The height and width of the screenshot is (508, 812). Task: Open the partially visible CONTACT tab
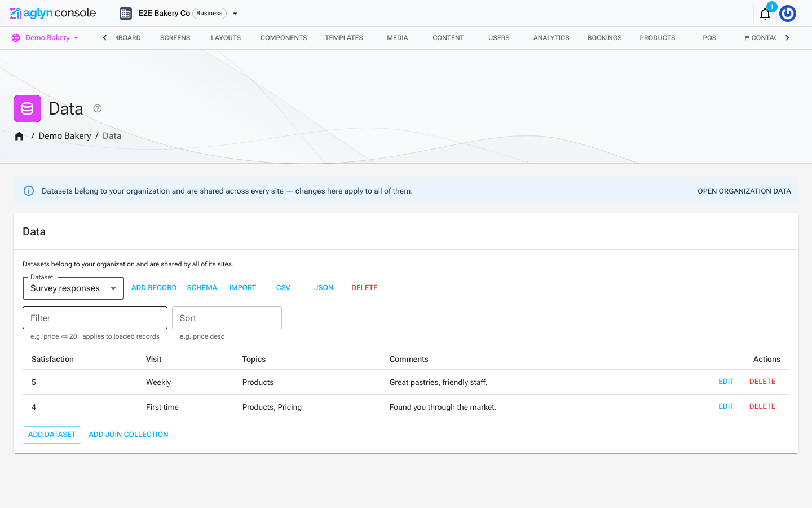tap(760, 38)
